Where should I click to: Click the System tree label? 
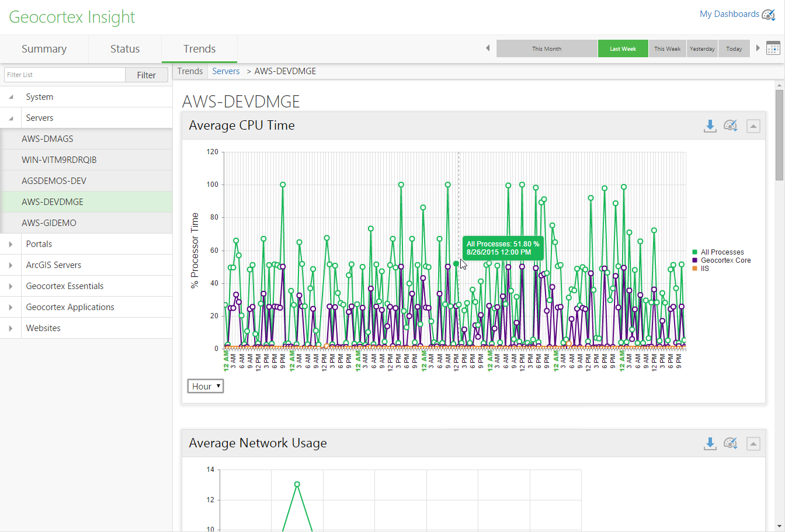click(x=40, y=97)
